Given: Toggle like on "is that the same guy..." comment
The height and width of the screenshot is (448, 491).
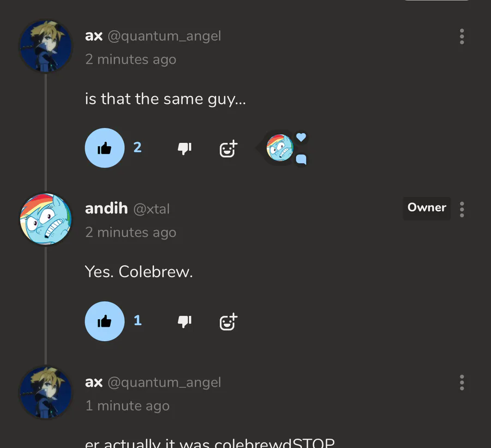Looking at the screenshot, I should tap(105, 148).
